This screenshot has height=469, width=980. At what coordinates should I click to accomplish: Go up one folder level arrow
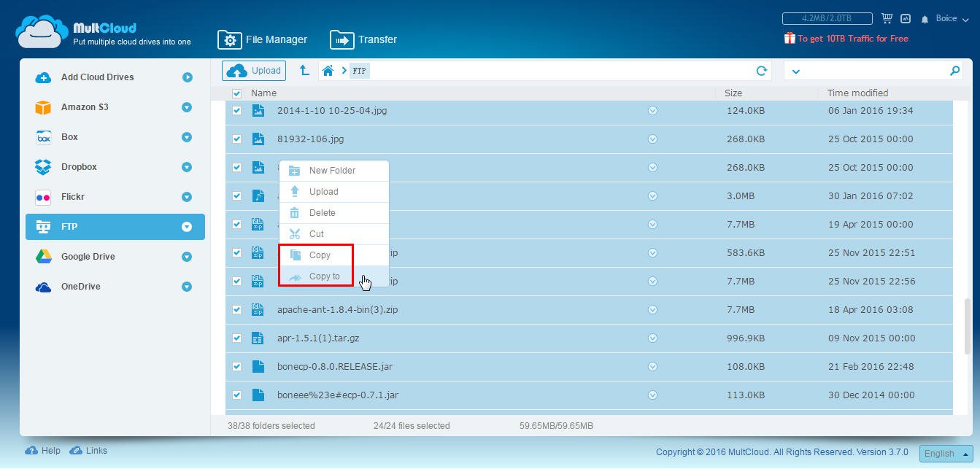pyautogui.click(x=304, y=71)
